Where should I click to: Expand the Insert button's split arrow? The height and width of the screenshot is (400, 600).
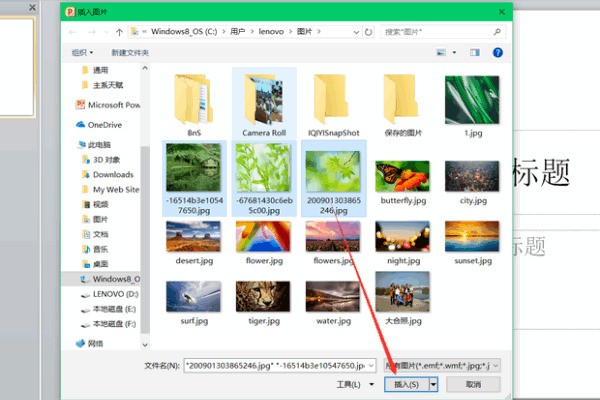pyautogui.click(x=433, y=383)
